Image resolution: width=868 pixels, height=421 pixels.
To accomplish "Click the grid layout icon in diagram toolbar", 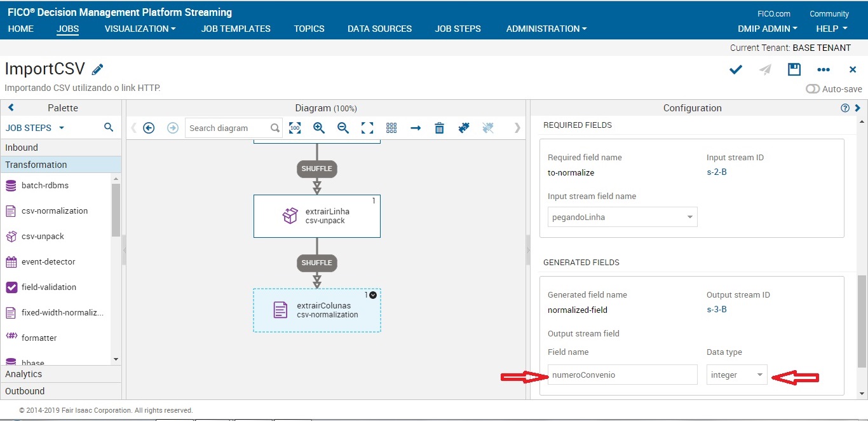I will (x=391, y=128).
